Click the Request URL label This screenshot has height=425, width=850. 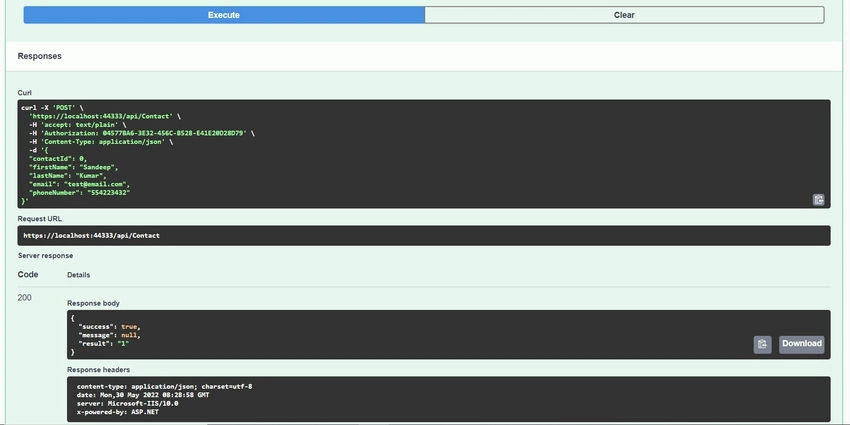[40, 218]
